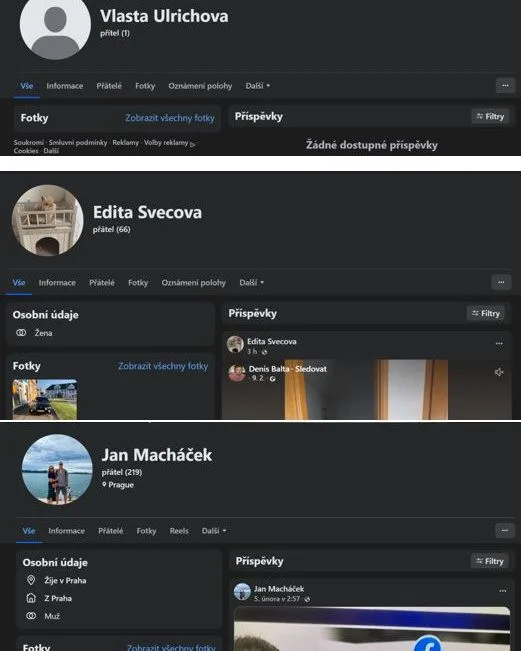The image size is (521, 651).
Task: Open three-dots menu on Edita Svecova profile bar
Action: (501, 282)
